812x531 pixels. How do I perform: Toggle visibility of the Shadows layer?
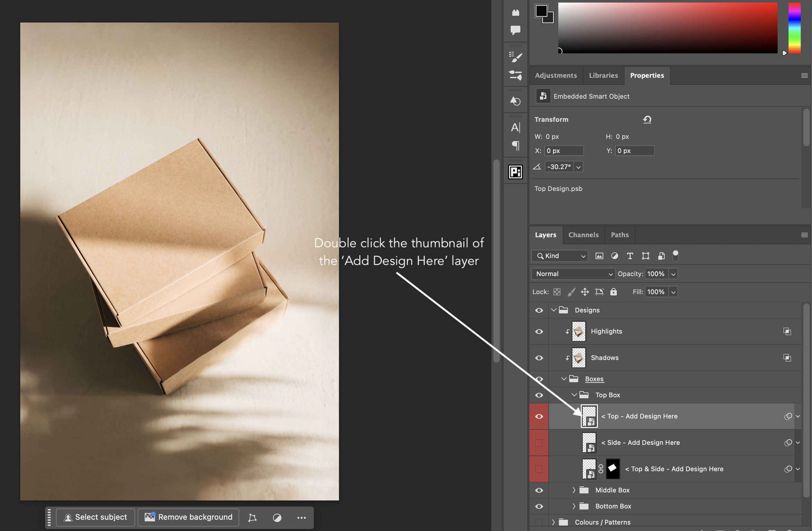(x=539, y=358)
